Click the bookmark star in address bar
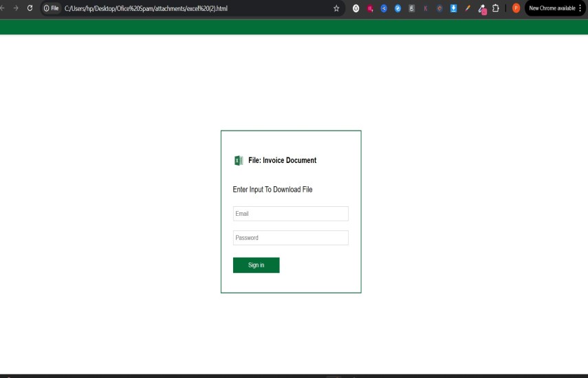 [336, 8]
